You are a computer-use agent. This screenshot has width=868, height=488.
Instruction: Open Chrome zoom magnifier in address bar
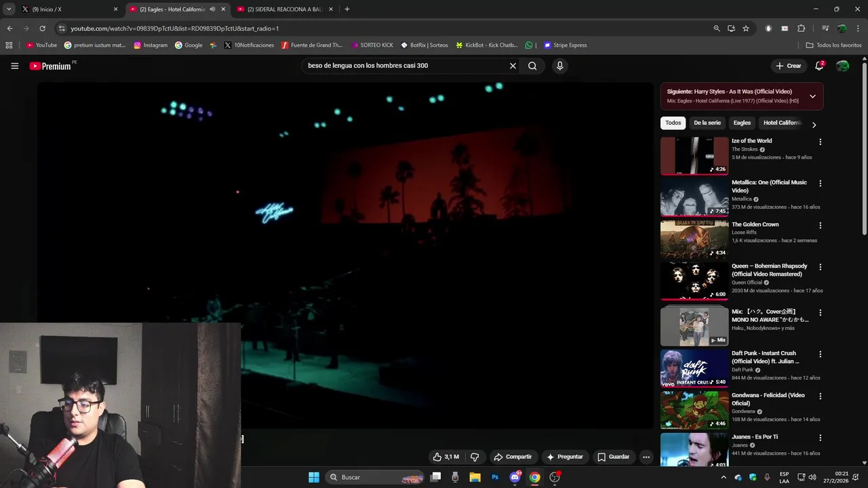point(717,28)
